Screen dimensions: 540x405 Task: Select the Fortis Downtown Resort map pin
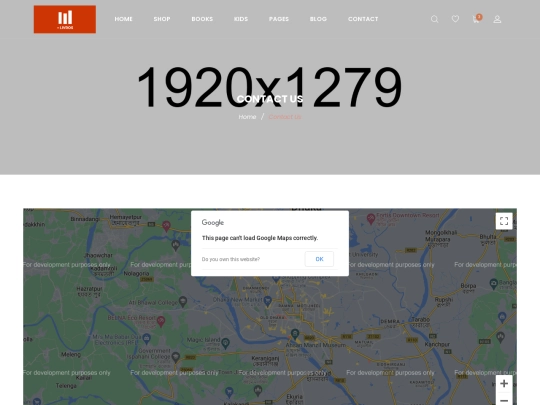pos(371,219)
